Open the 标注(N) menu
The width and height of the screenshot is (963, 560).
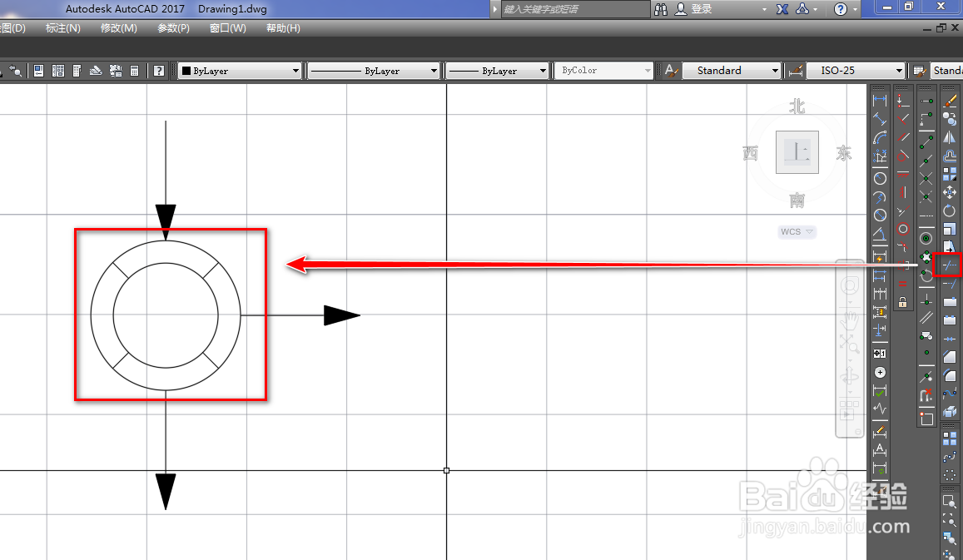[63, 28]
